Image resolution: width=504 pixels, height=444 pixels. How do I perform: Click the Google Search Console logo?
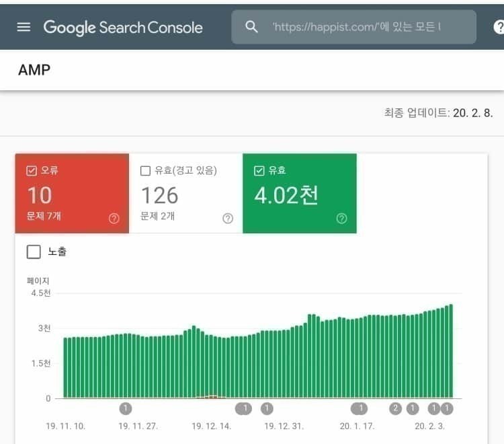123,27
